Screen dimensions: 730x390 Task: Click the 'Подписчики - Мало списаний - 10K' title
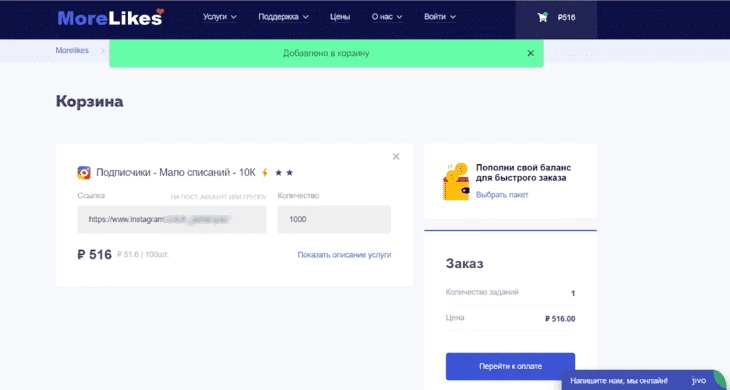pyautogui.click(x=176, y=173)
